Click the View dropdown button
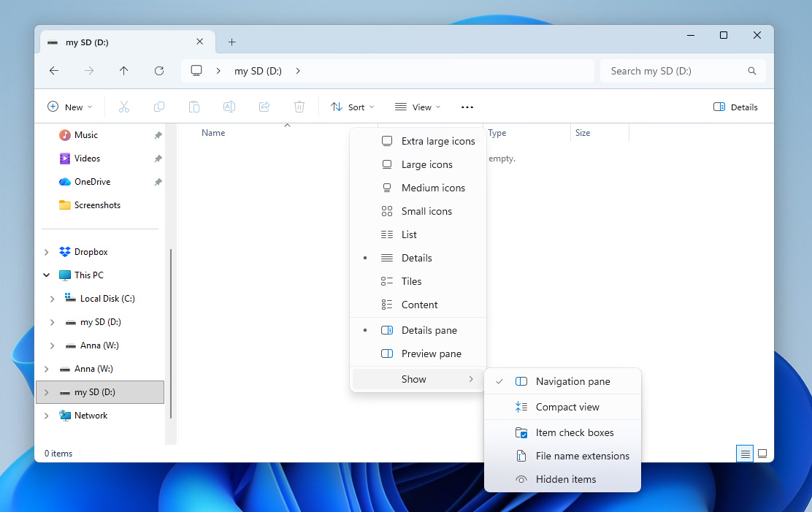812x512 pixels. tap(418, 107)
